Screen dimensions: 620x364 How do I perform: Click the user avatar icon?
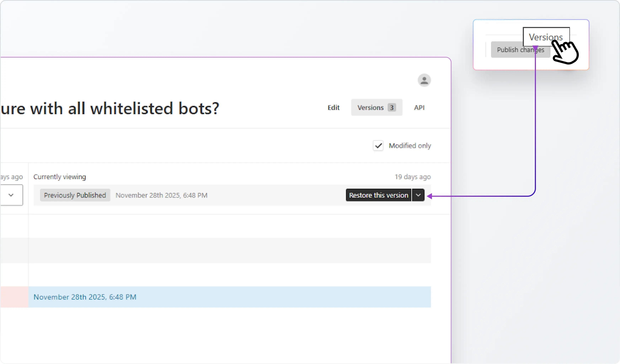click(x=424, y=80)
